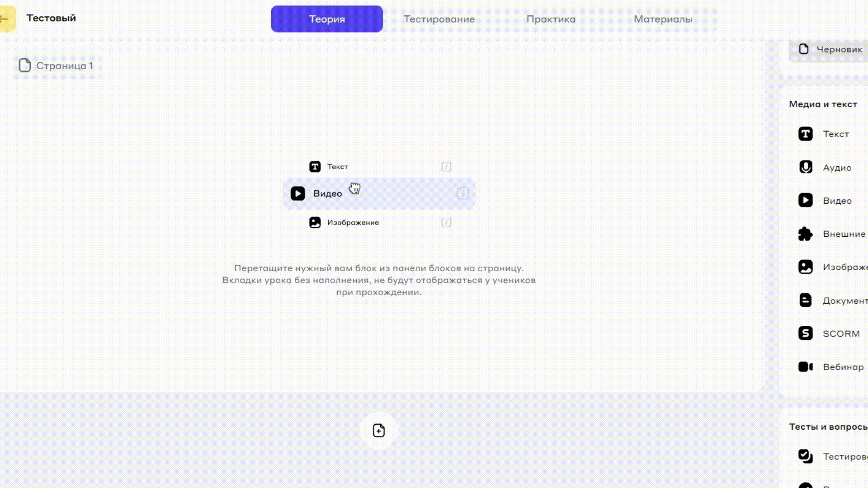Click the yellow back arrow button
868x488 pixels.
coord(6,19)
